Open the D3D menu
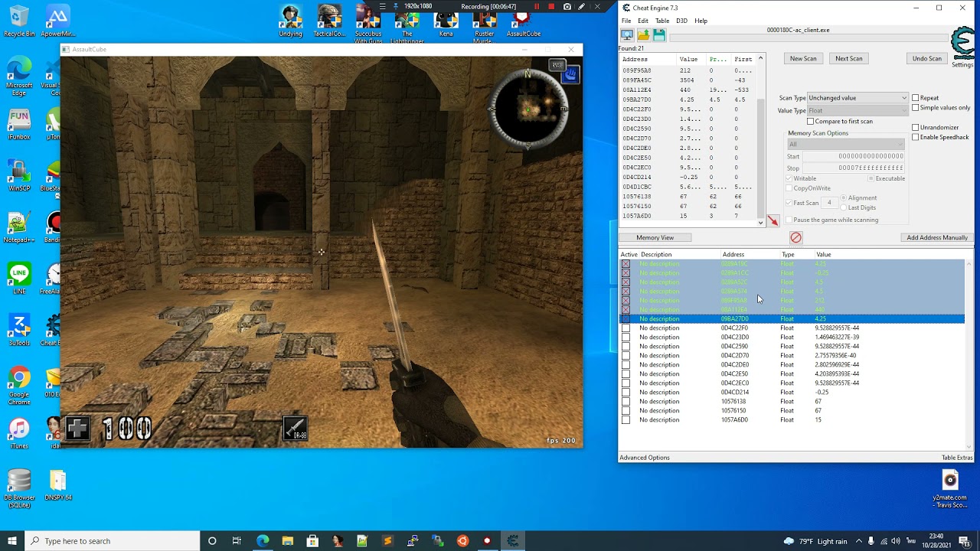 681,21
